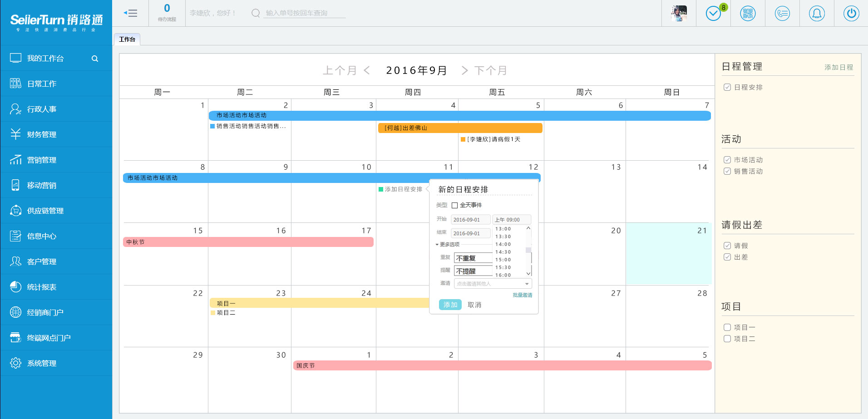Image resolution: width=868 pixels, height=419 pixels.
Task: Open 系统管理 menu item label
Action: (x=42, y=363)
